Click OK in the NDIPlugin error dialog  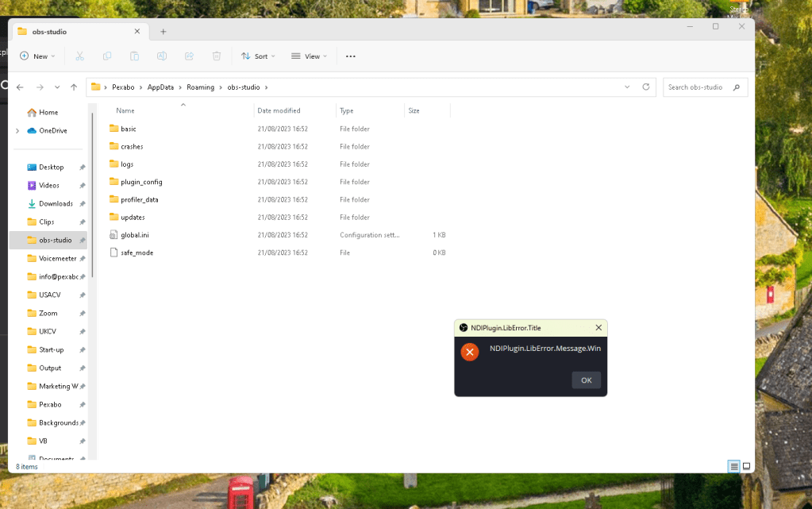[x=587, y=380]
